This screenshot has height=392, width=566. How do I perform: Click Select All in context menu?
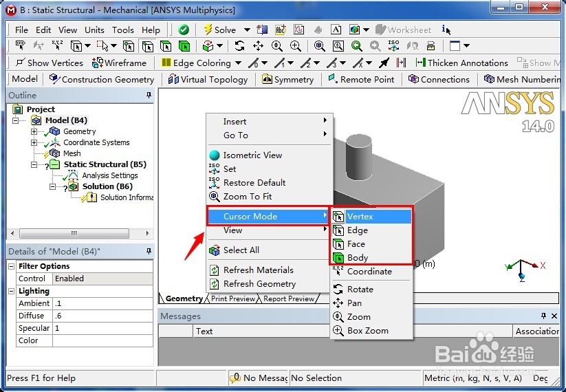270,250
